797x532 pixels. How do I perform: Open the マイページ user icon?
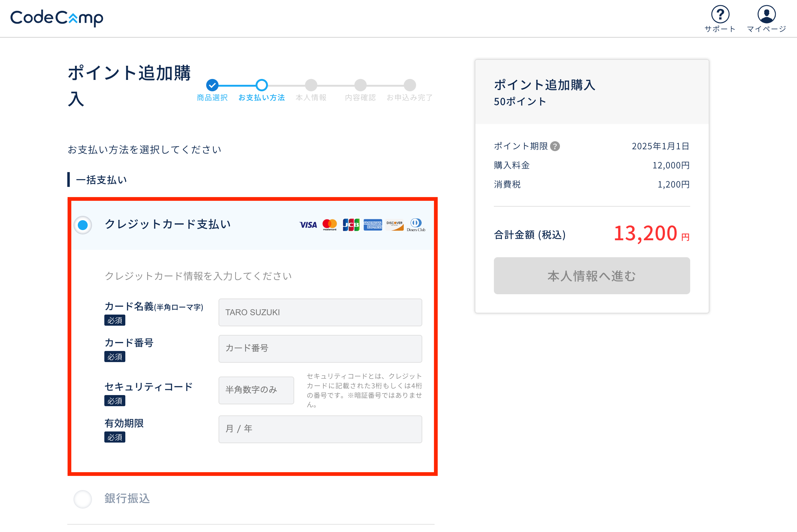766,14
